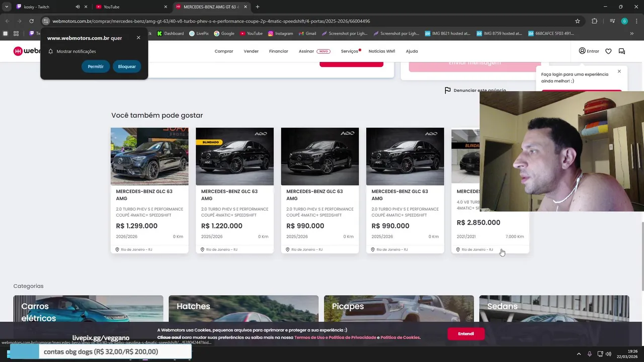This screenshot has height=362, width=644.
Task: Open the IMG 8621 hosted bookmark
Action: [x=447, y=34]
